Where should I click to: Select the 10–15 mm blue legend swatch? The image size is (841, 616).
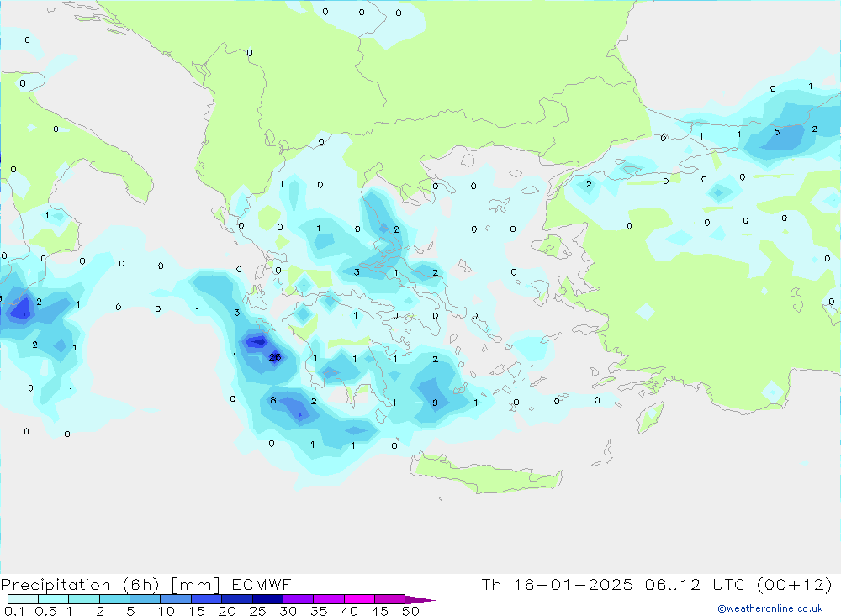[x=175, y=599]
